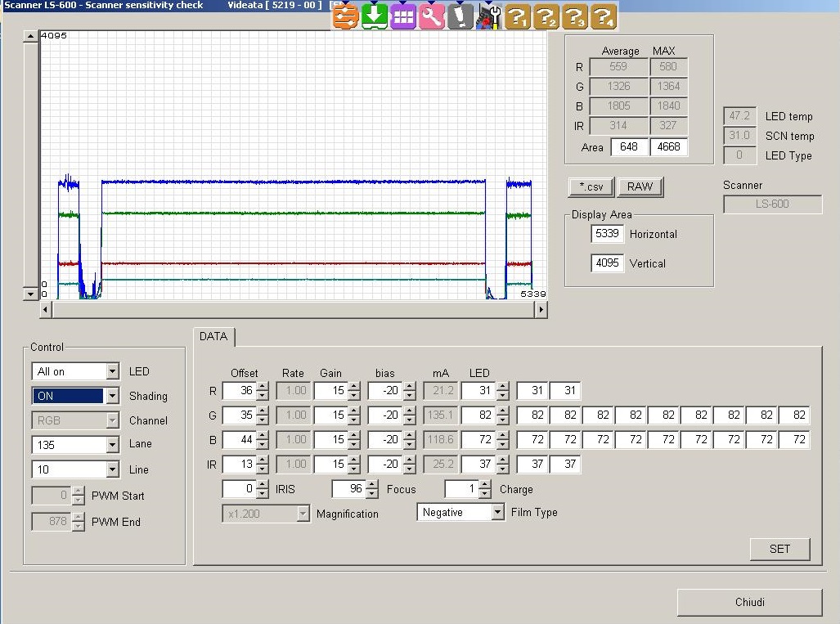Click the gray exclamation mark icon
The width and height of the screenshot is (840, 624).
460,16
